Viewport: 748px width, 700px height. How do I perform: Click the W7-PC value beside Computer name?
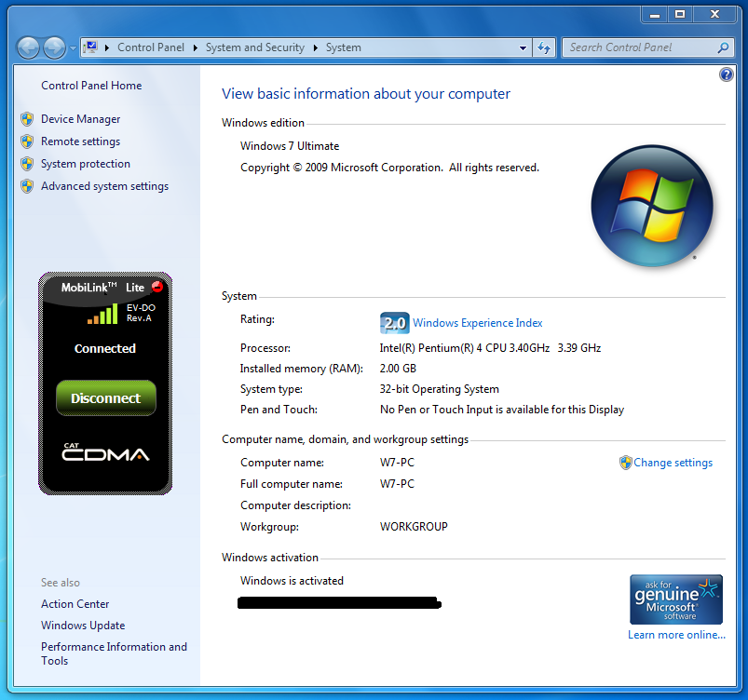(x=397, y=463)
